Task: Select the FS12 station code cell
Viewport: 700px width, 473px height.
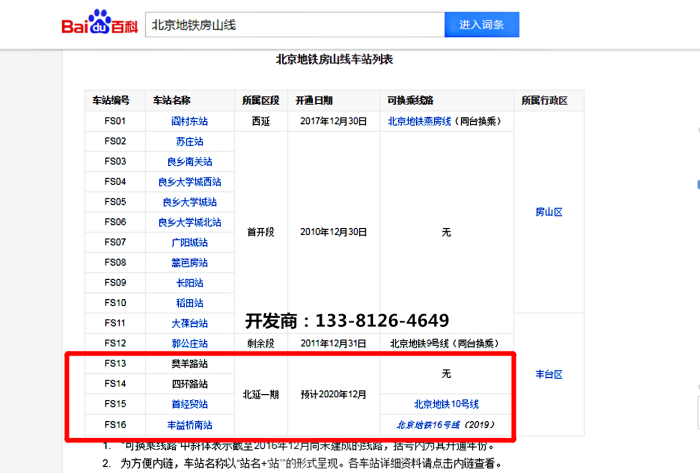Action: tap(115, 343)
